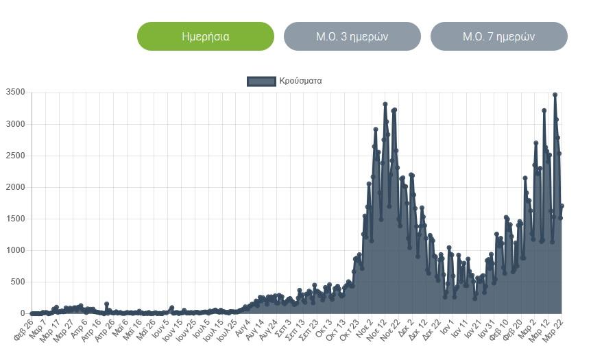
Task: Toggle the Κρούσματα legend color box
Action: click(x=261, y=81)
